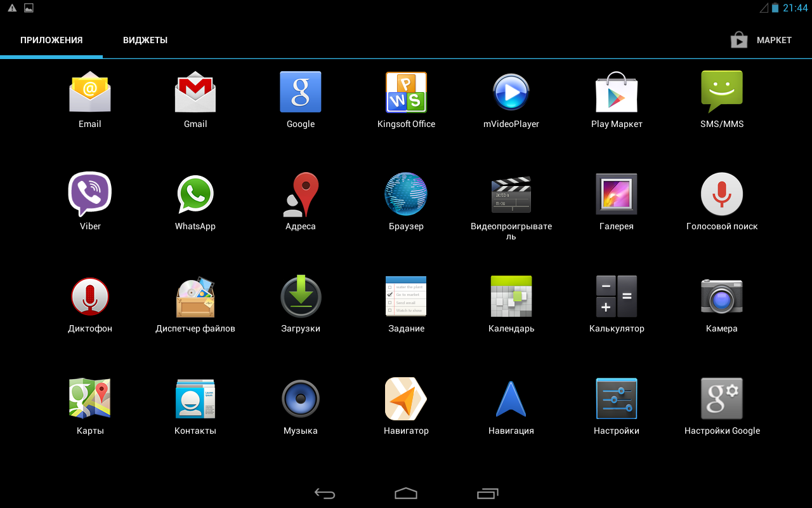Open SMS/MMS messaging

[x=722, y=92]
